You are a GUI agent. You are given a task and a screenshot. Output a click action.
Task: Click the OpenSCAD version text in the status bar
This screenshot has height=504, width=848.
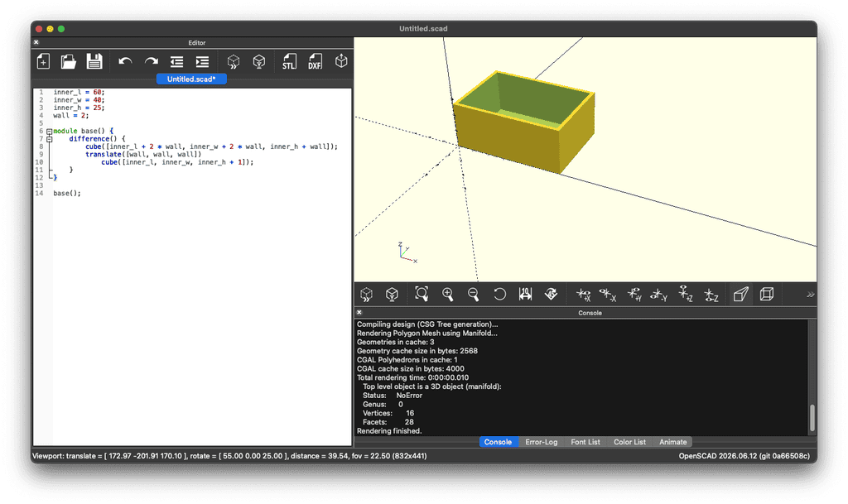(x=744, y=456)
